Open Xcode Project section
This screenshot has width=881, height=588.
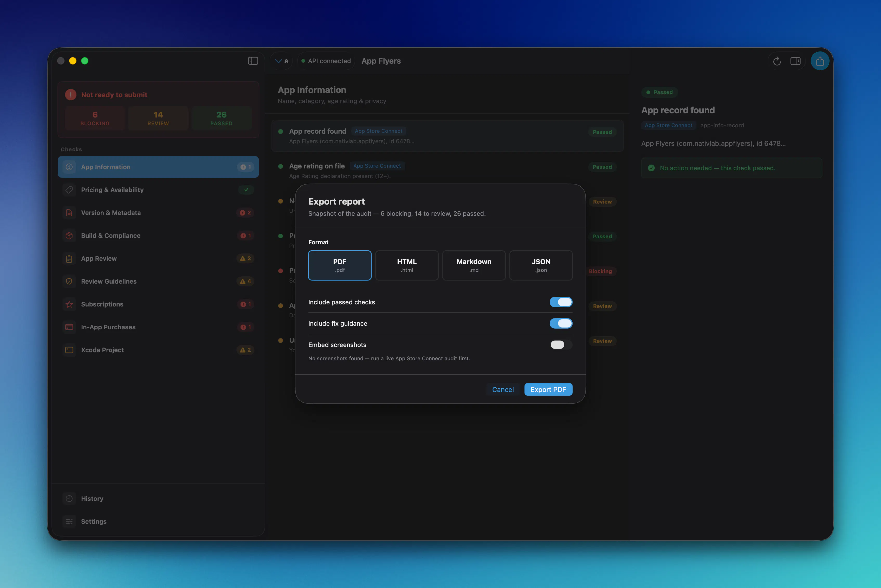pos(158,350)
